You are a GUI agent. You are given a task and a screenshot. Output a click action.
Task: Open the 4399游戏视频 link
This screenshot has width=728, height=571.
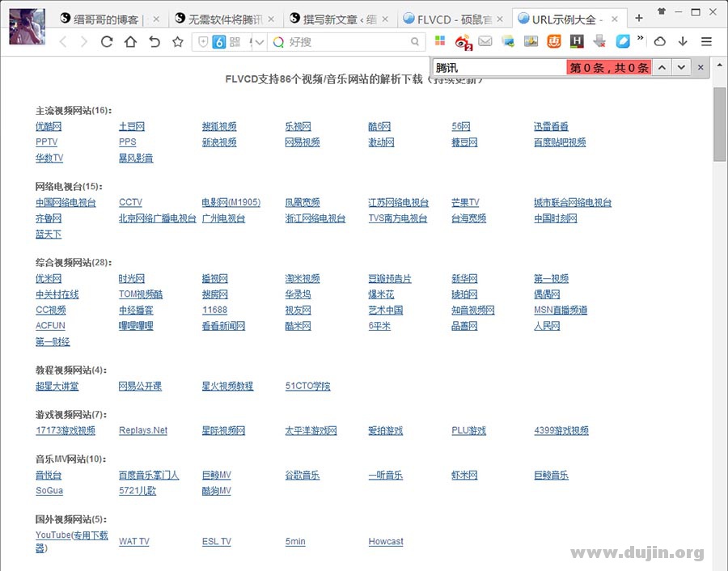(561, 430)
